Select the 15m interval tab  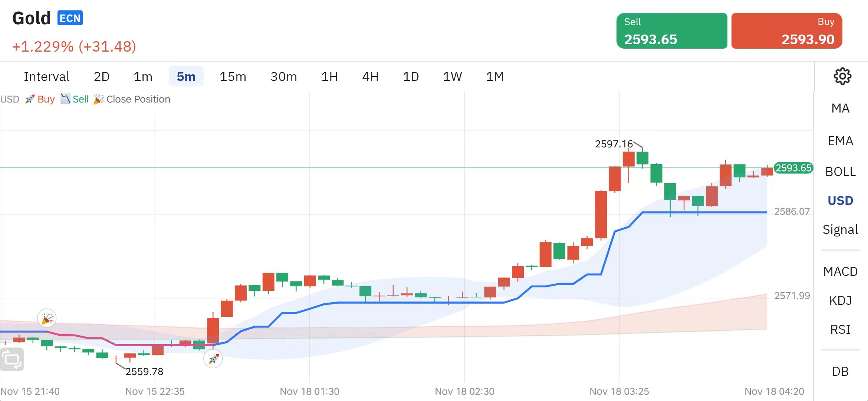point(233,77)
